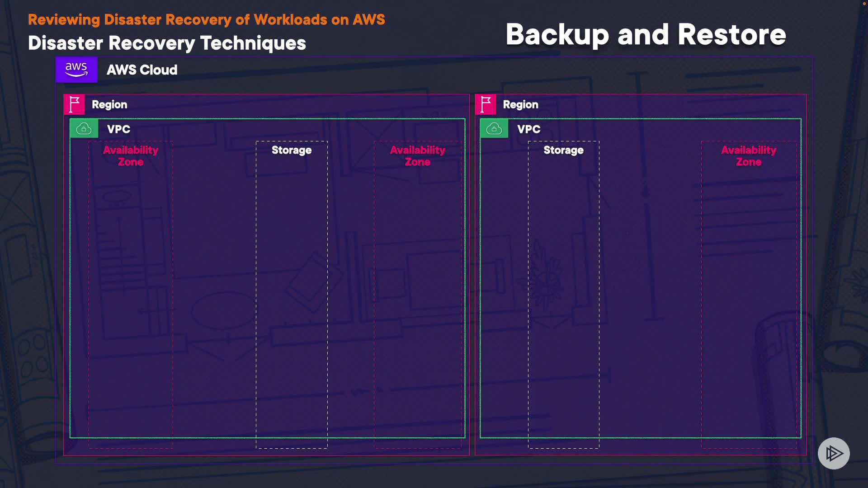
Task: Click the right Region label text
Action: (520, 104)
